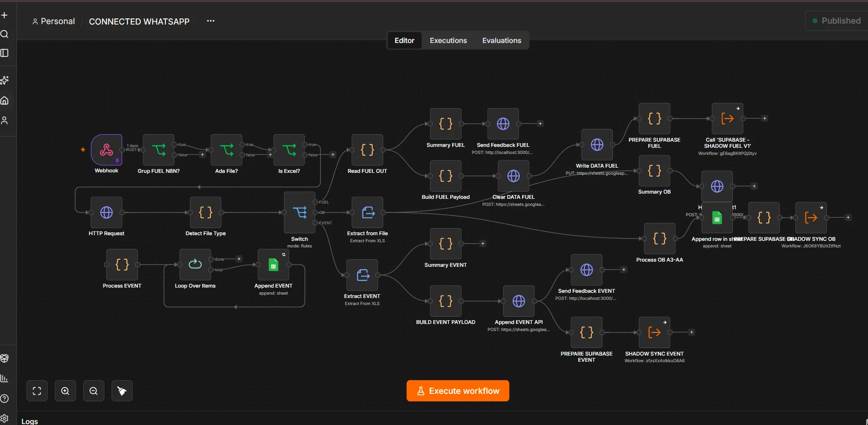868x425 pixels.
Task: Add node after Send Feedback FUEL plus
Action: 540,124
